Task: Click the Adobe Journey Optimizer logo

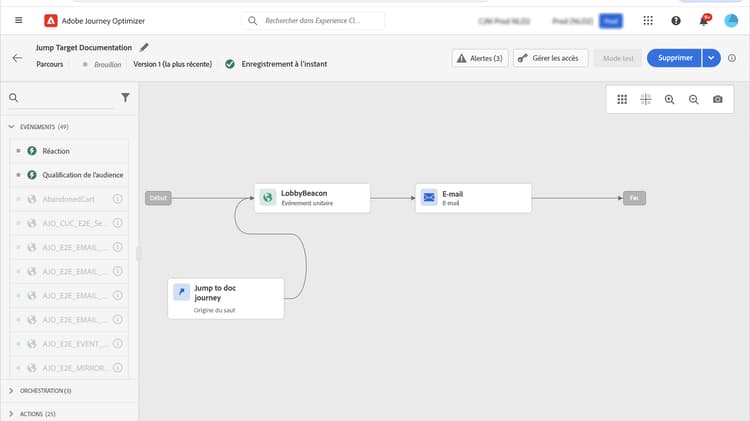Action: click(51, 21)
